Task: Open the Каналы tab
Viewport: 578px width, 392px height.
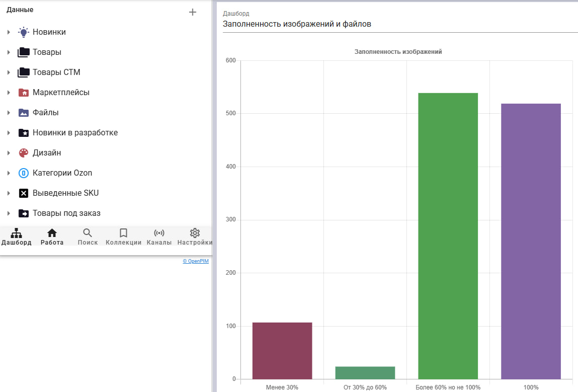Action: tap(159, 237)
